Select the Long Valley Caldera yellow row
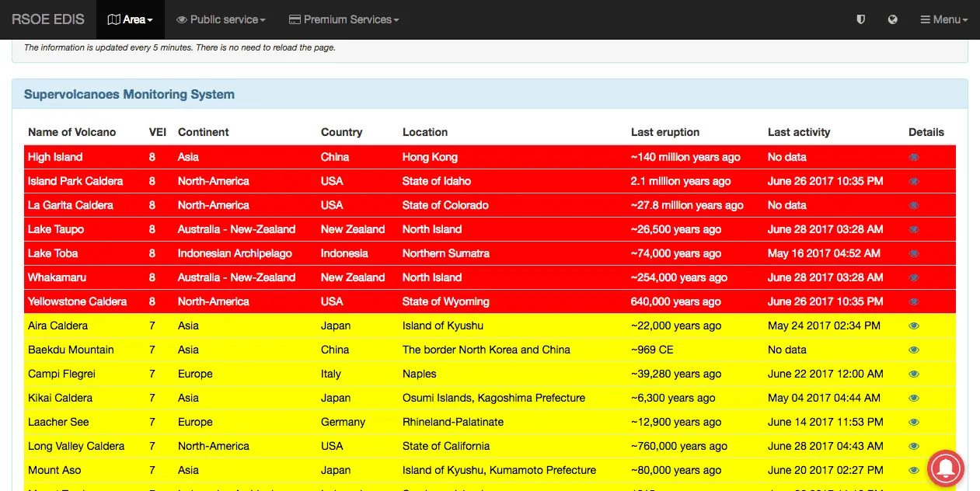Image resolution: width=980 pixels, height=491 pixels. coord(76,446)
